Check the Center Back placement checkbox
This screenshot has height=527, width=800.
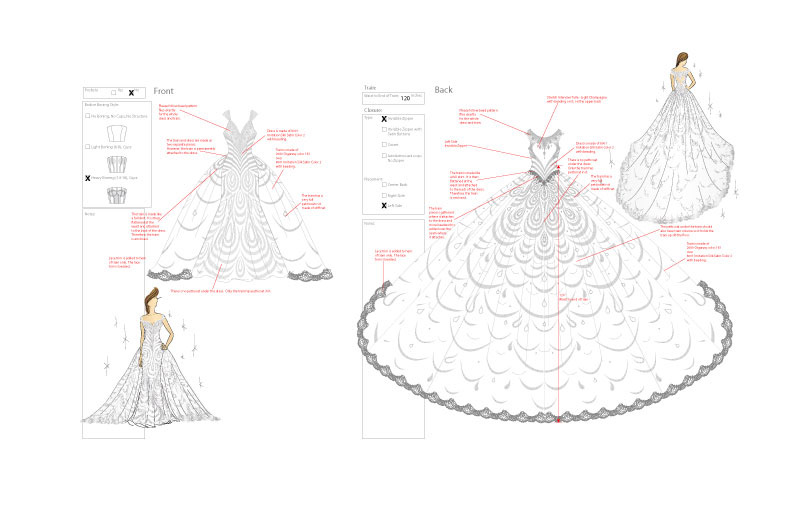click(x=384, y=185)
